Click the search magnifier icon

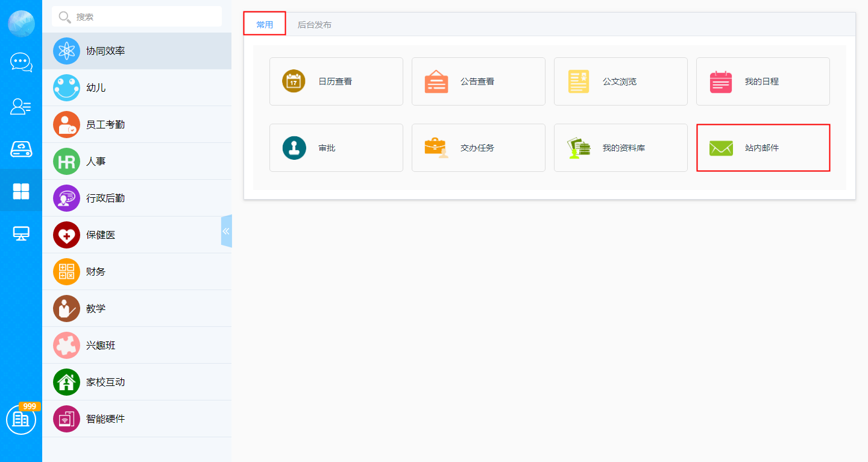coord(64,17)
